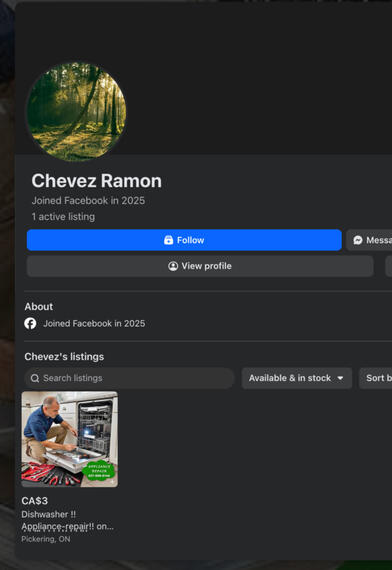Click the CA$3 listing price

point(35,501)
